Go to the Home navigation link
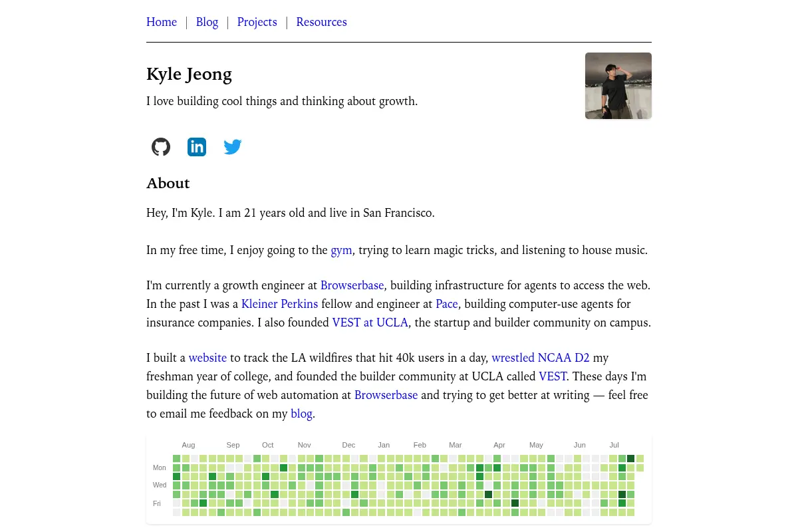 [x=162, y=22]
